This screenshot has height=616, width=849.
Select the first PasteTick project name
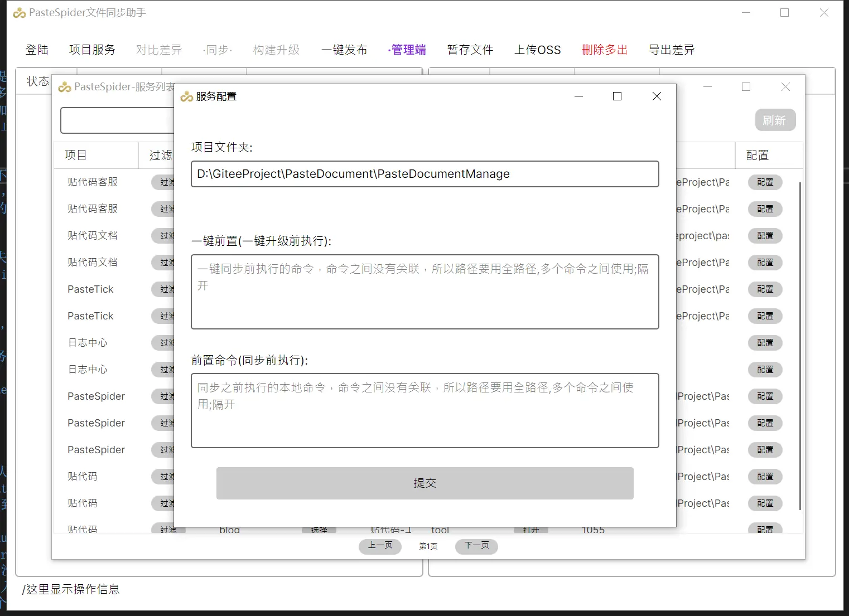click(x=90, y=289)
